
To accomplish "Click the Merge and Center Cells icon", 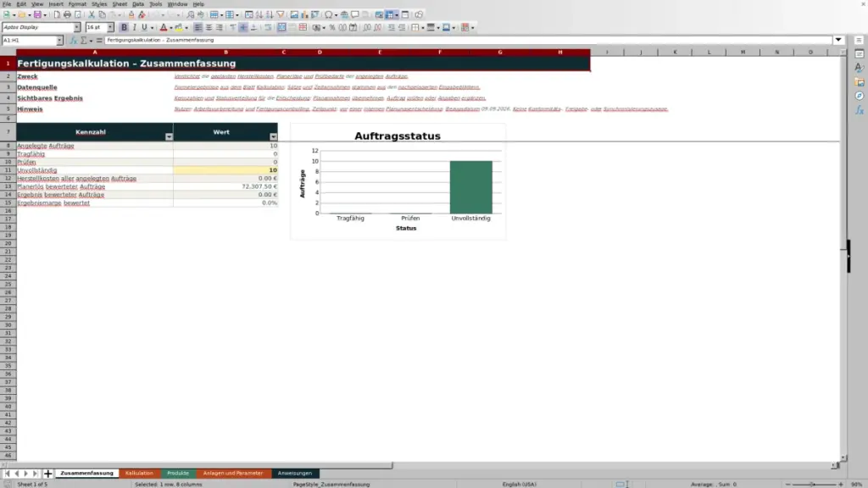I will pyautogui.click(x=281, y=28).
